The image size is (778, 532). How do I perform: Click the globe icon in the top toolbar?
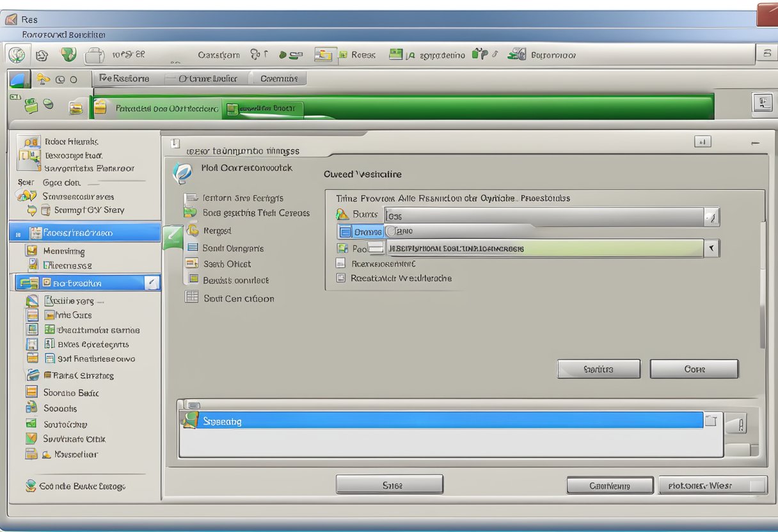(17, 56)
